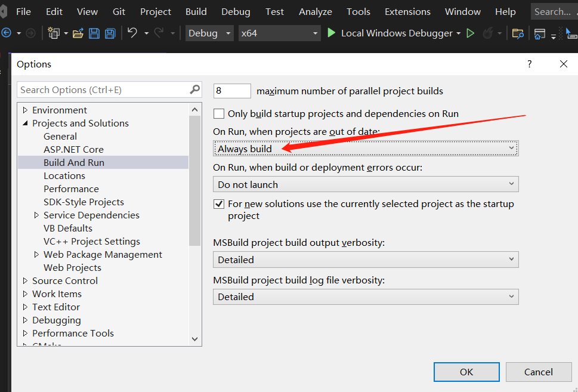Open the Extensions menu

point(407,11)
